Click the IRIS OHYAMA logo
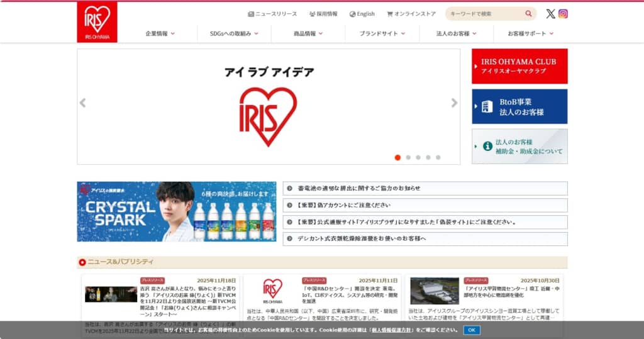The image size is (644, 339). [x=97, y=22]
